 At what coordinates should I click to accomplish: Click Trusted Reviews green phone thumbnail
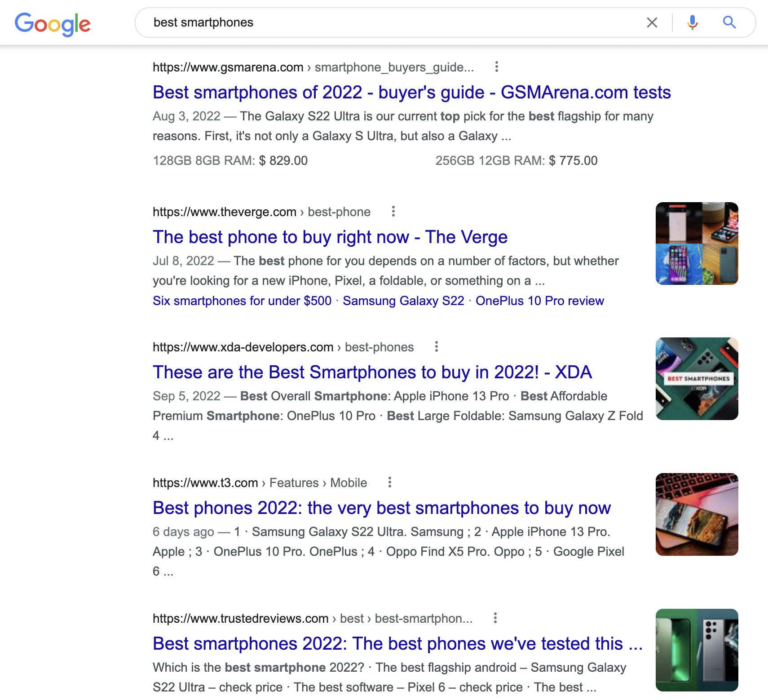697,650
